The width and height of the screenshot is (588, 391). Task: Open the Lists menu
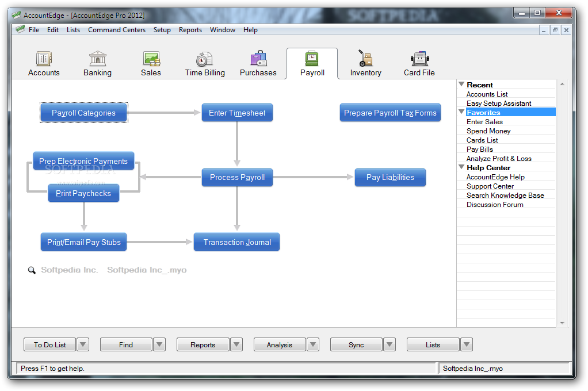click(73, 30)
